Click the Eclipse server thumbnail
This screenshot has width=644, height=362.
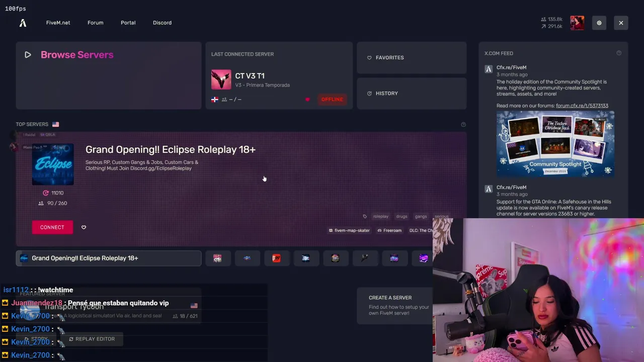coord(53,164)
